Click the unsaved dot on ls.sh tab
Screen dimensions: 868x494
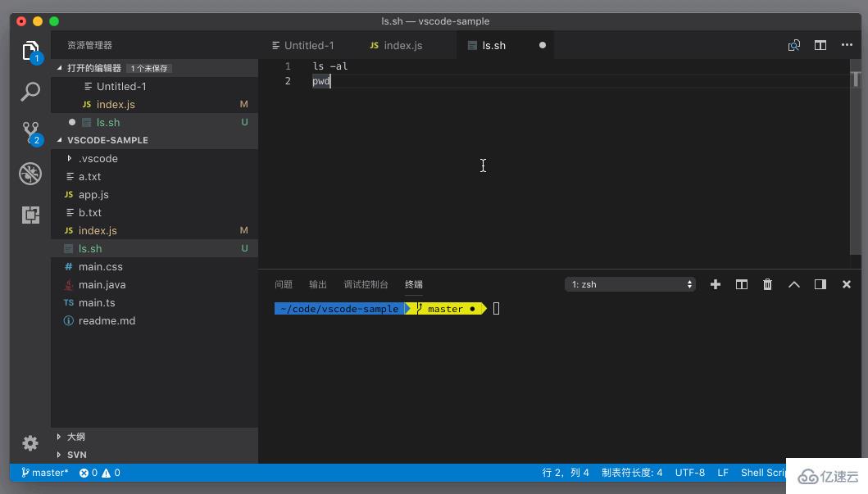(543, 45)
